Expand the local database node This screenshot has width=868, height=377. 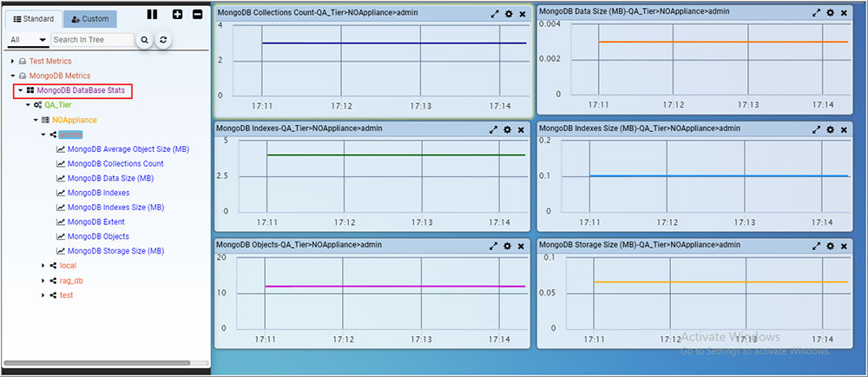[x=43, y=266]
